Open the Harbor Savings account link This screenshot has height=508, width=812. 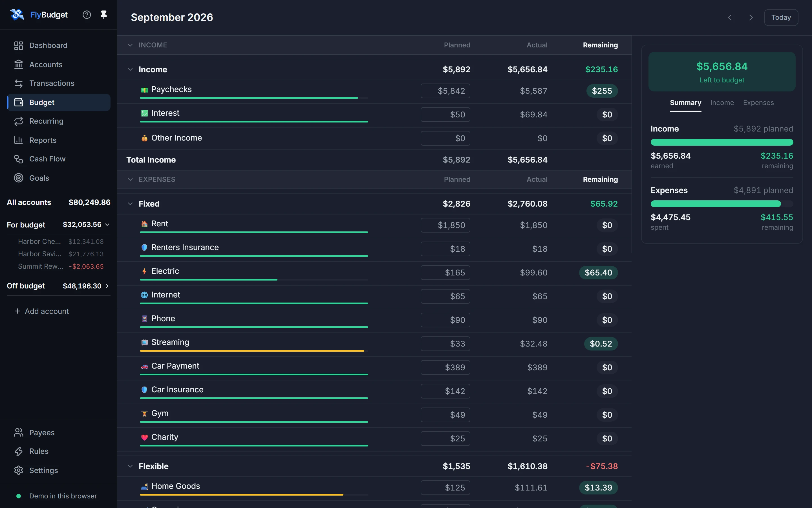[x=61, y=254]
